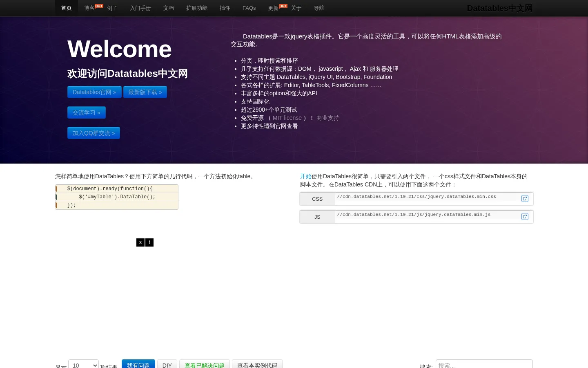Viewport: 588px width, 368px height.
Task: Open 扩展功能 menu item
Action: (x=197, y=8)
